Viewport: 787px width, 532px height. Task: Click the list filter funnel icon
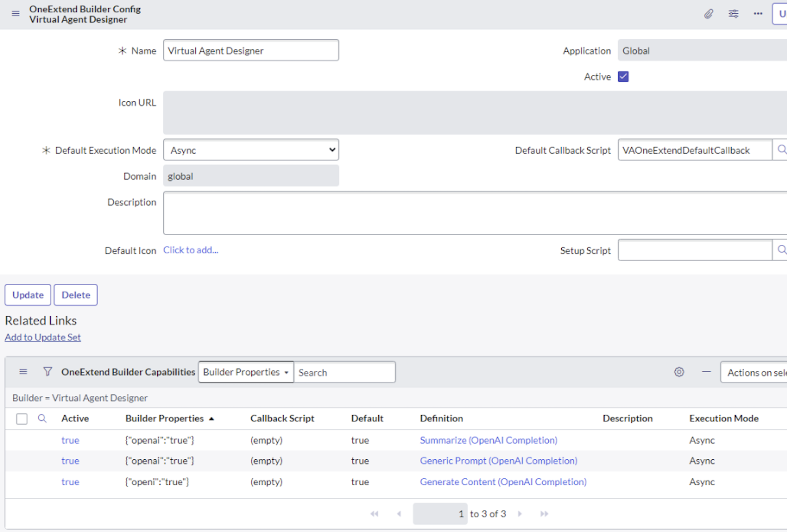47,372
